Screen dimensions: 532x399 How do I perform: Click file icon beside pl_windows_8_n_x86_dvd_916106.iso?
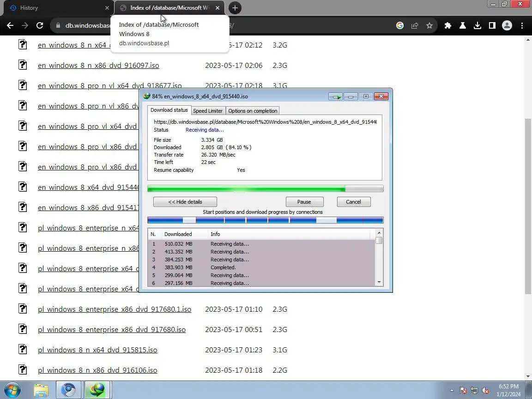point(22,369)
